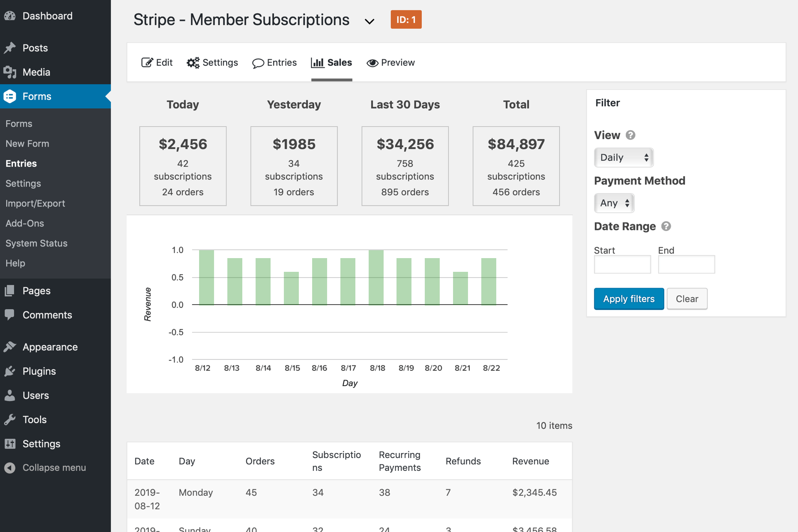
Task: Click the Start date input field
Action: click(622, 264)
